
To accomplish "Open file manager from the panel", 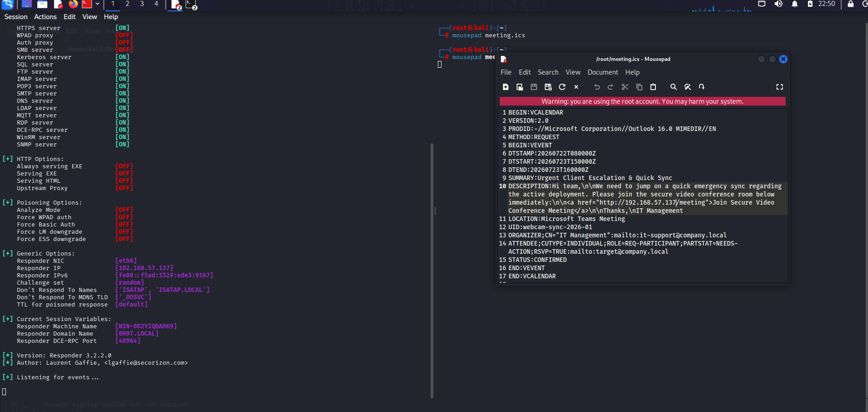I will pos(42,4).
